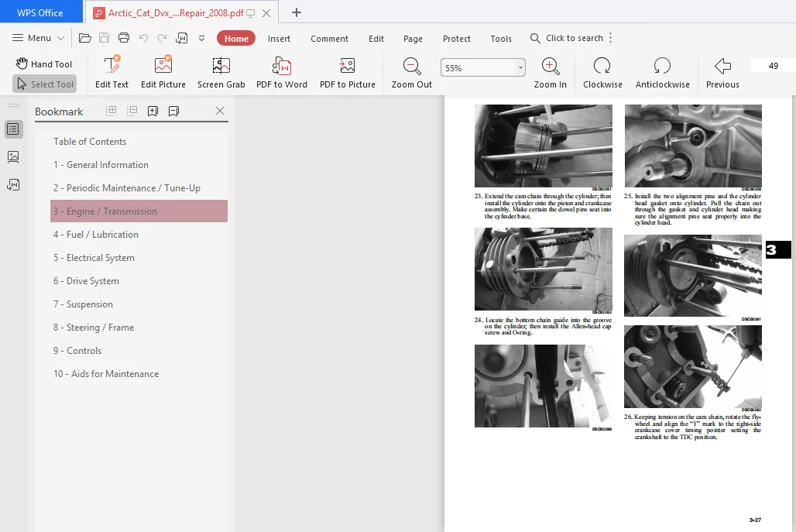
Task: Click the panel collapse handle above sidebar icons
Action: coord(14,105)
